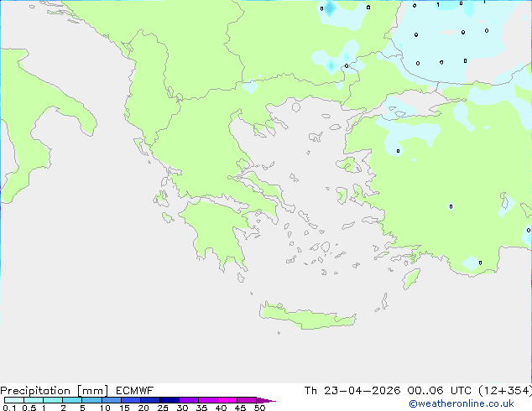Click the 35–40 mm legend color swatch
The image size is (532, 411).
pyautogui.click(x=208, y=400)
